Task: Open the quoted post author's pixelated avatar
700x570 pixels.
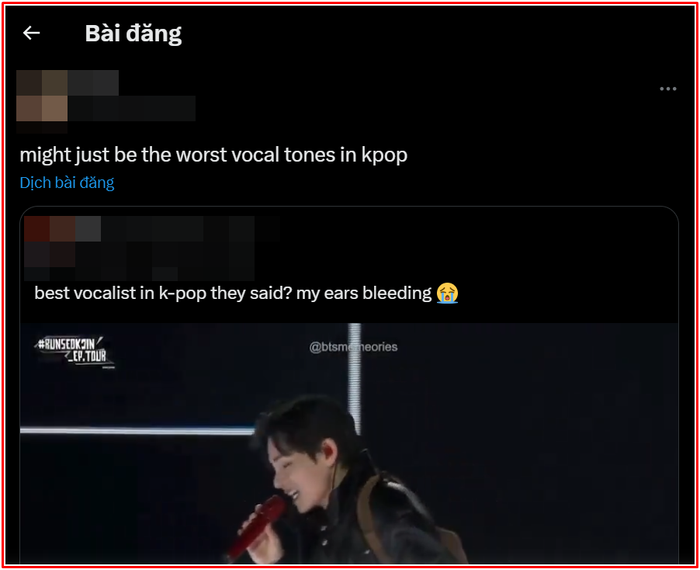Action: [x=50, y=242]
